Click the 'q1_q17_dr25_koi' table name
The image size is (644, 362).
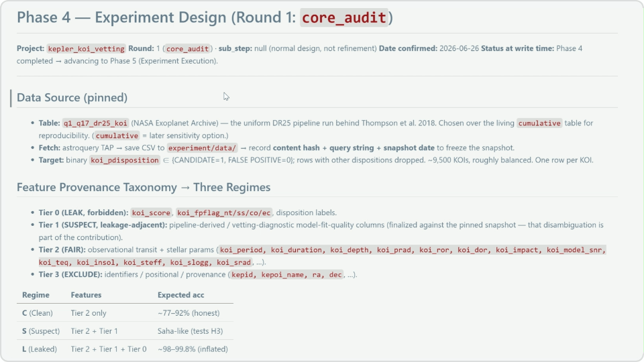95,123
